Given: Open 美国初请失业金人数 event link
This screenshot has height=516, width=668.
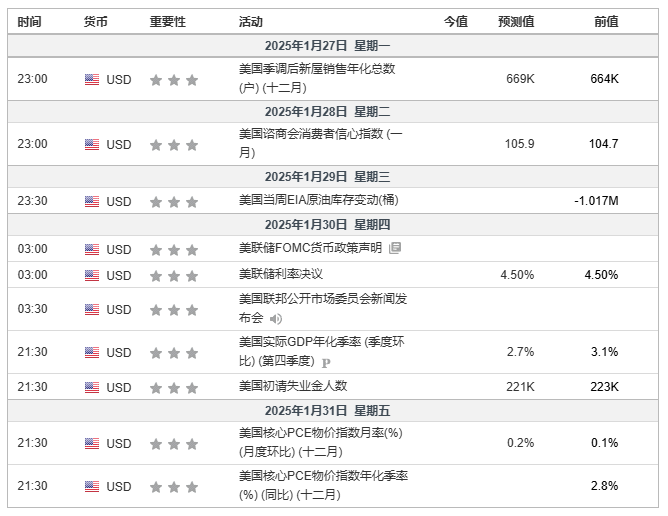Looking at the screenshot, I should click(293, 386).
